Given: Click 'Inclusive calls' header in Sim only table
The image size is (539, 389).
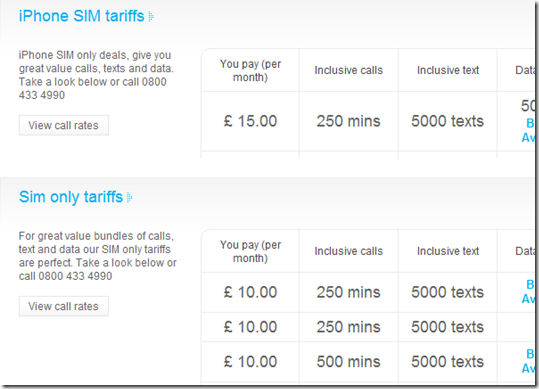Looking at the screenshot, I should coord(349,251).
